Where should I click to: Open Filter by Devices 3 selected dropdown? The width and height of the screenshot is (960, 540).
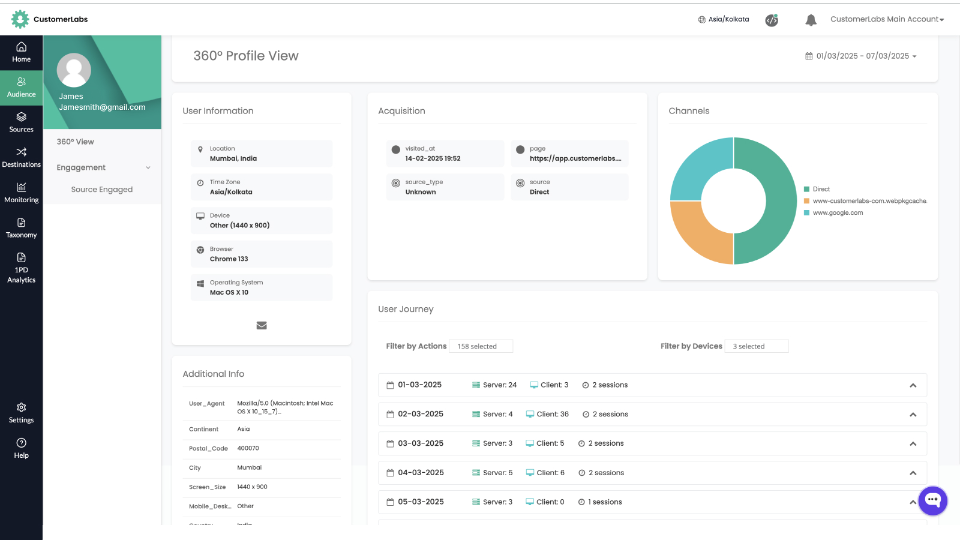756,347
